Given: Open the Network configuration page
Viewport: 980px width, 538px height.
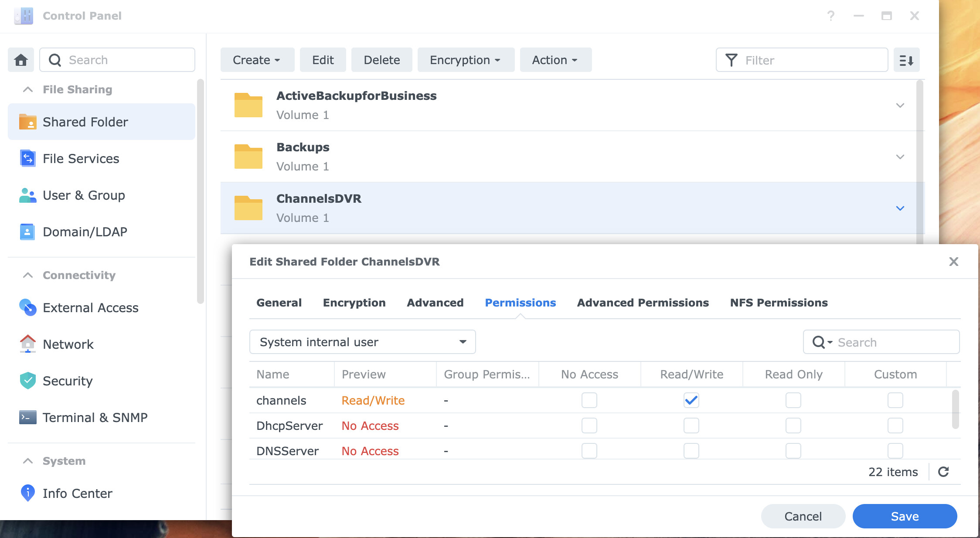Looking at the screenshot, I should (27, 344).
